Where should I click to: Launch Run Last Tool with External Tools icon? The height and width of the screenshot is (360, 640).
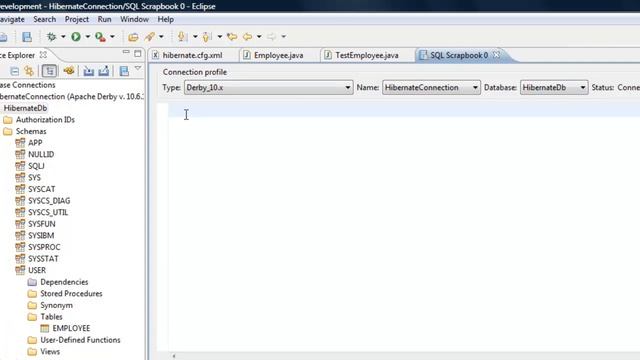click(100, 37)
